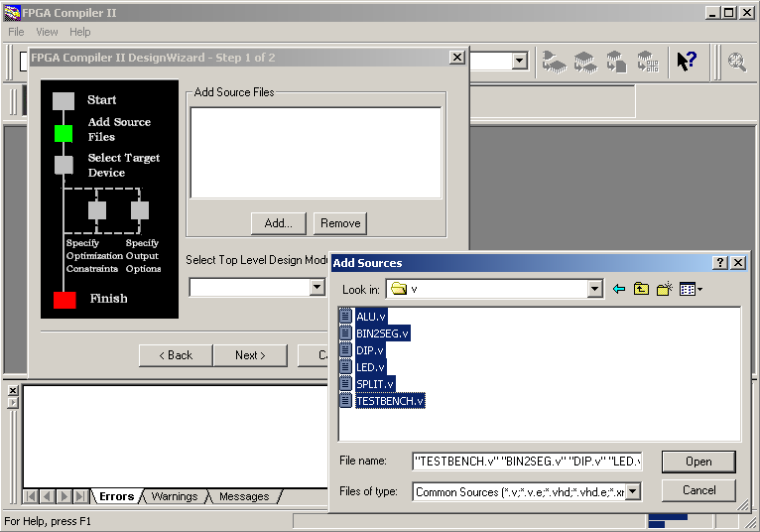Image resolution: width=760 pixels, height=532 pixels.
Task: Click the File name input field
Action: [528, 462]
